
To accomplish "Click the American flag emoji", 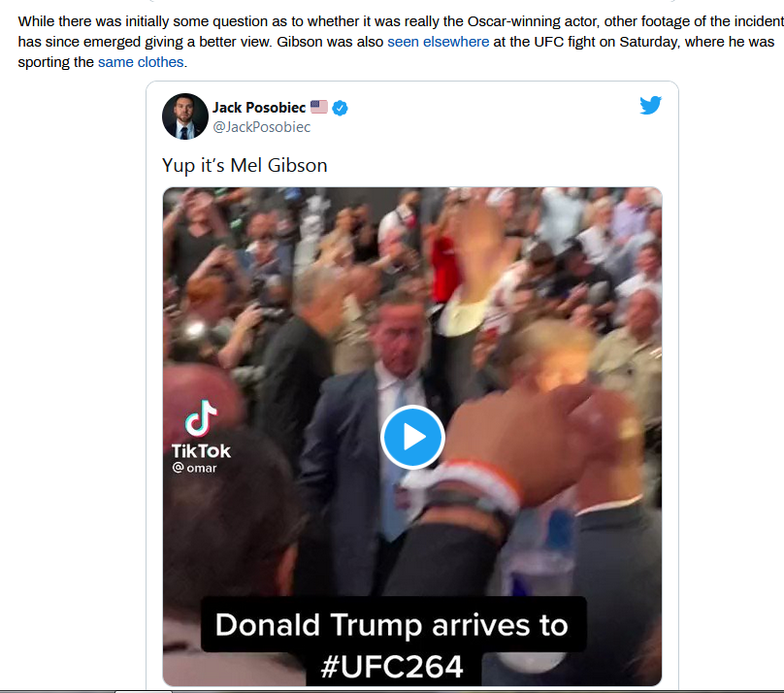I will [x=319, y=107].
